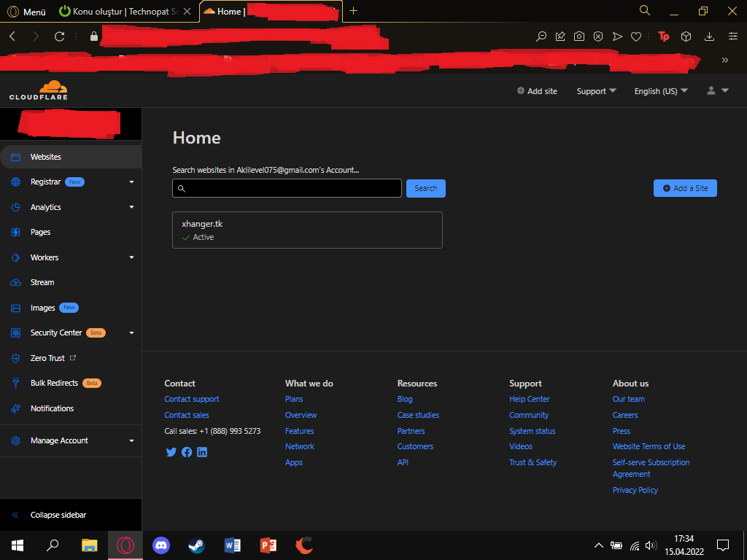Click the 3D cube extensions icon
747x560 pixels.
coord(686,36)
